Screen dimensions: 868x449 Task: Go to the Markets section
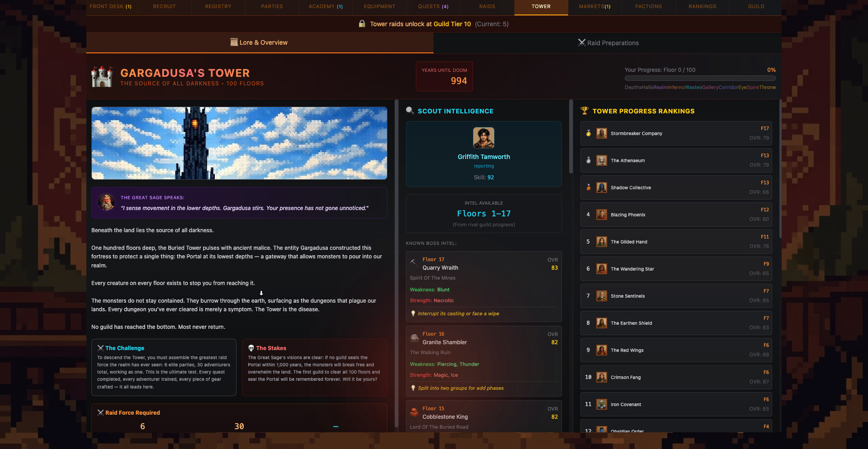pyautogui.click(x=594, y=7)
